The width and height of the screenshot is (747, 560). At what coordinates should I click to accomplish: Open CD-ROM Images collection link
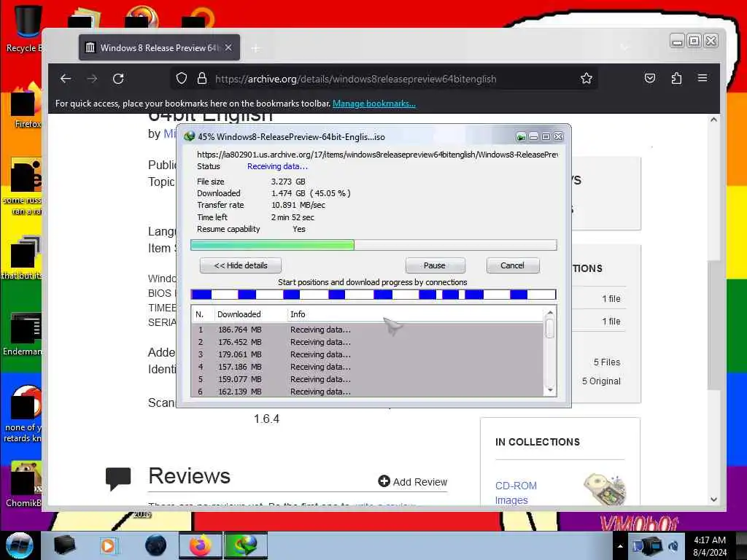(x=516, y=492)
